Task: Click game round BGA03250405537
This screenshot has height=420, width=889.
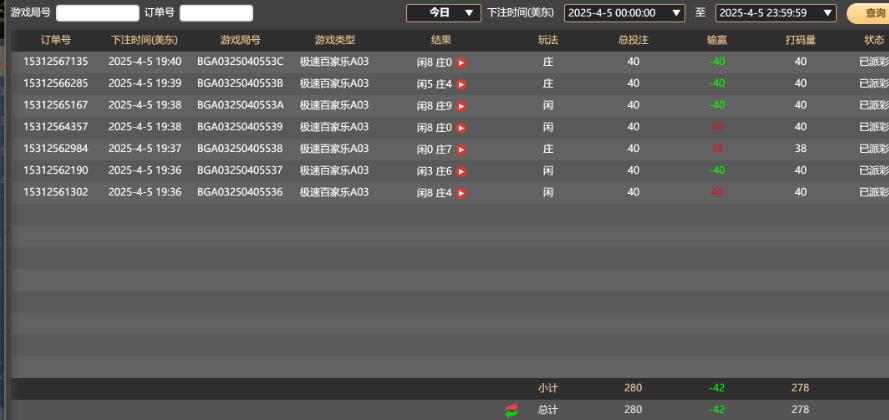Action: [x=240, y=170]
